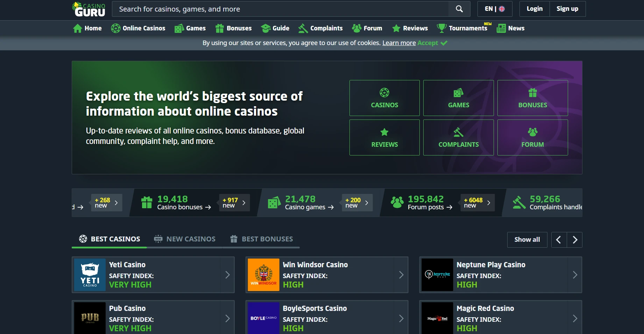Follow the Learn more cookies link
Image resolution: width=644 pixels, height=334 pixels.
pyautogui.click(x=399, y=43)
